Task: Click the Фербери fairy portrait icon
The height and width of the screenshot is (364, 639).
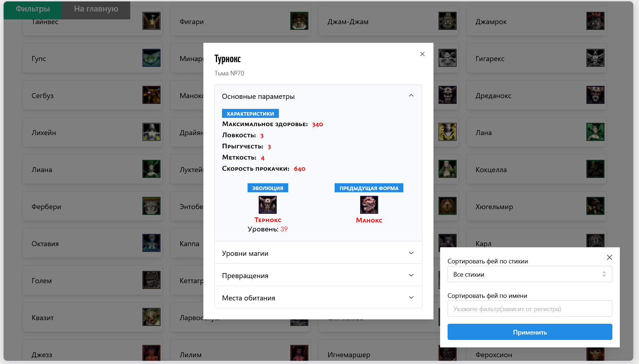Action: click(151, 206)
